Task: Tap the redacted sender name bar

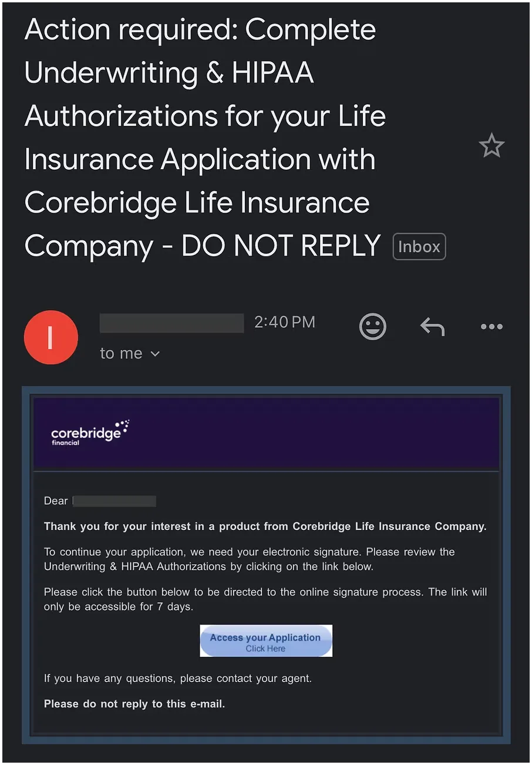Action: click(171, 323)
